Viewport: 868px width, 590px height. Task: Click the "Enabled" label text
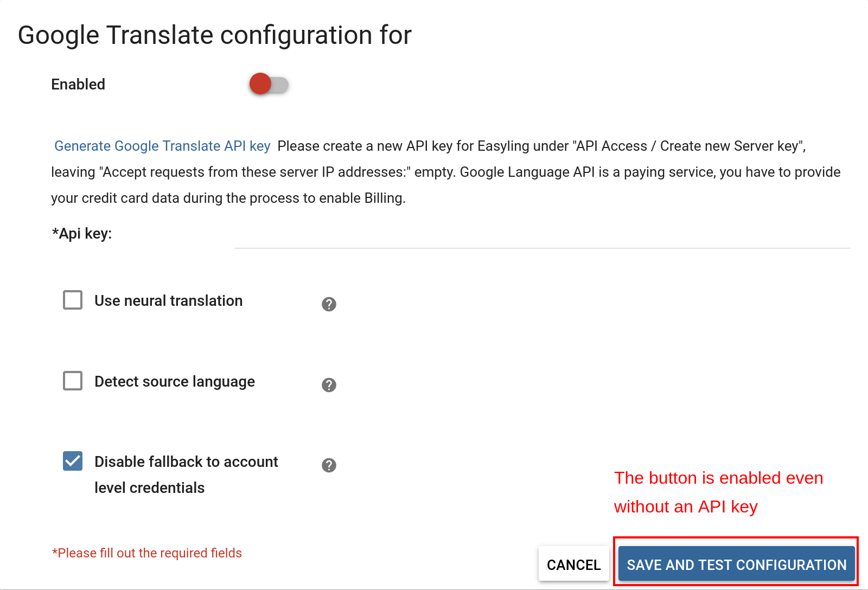78,85
